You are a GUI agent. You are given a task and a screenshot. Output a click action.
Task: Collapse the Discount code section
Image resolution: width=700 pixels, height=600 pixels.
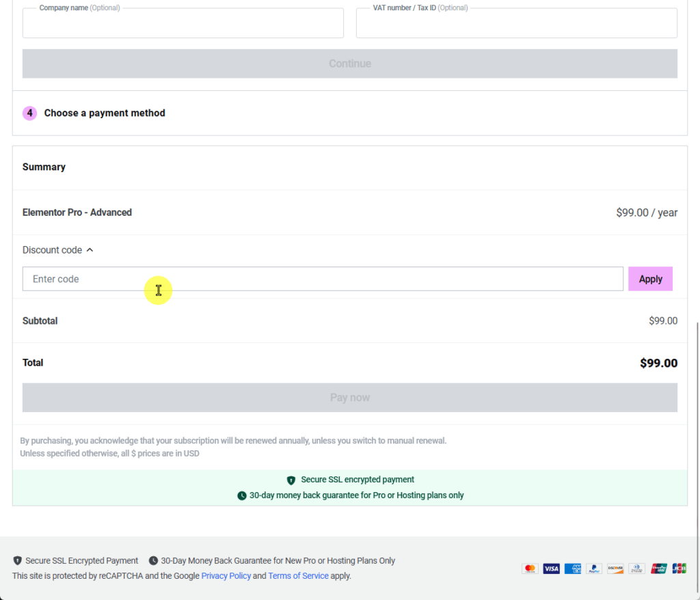(x=58, y=250)
